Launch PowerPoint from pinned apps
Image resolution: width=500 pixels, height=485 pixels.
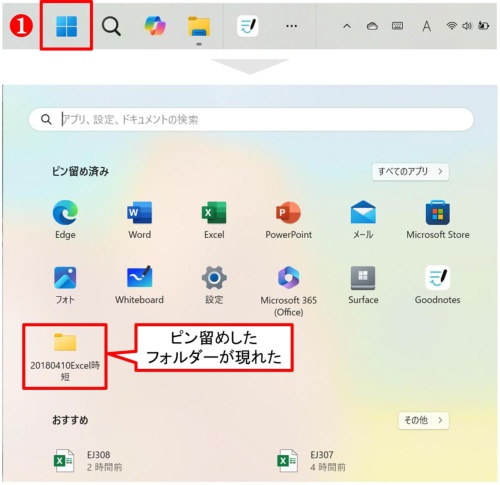click(289, 220)
